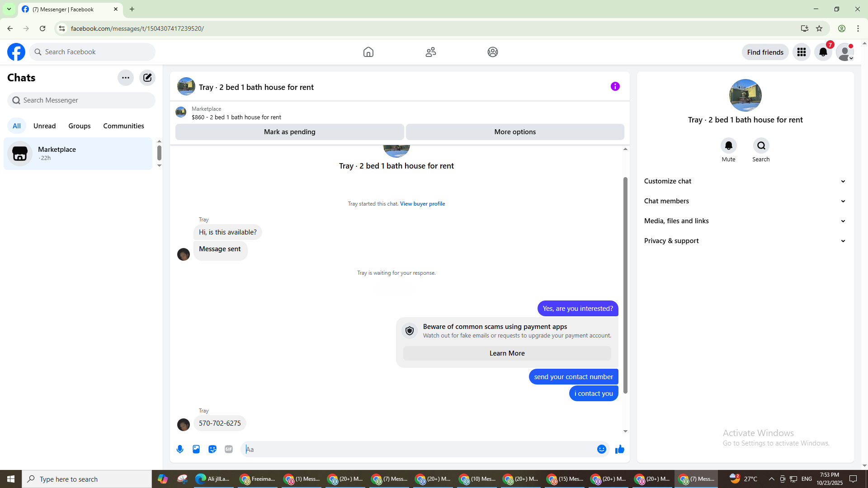Screen dimensions: 868x488
Task: Attach a photo using image icon
Action: click(x=196, y=449)
